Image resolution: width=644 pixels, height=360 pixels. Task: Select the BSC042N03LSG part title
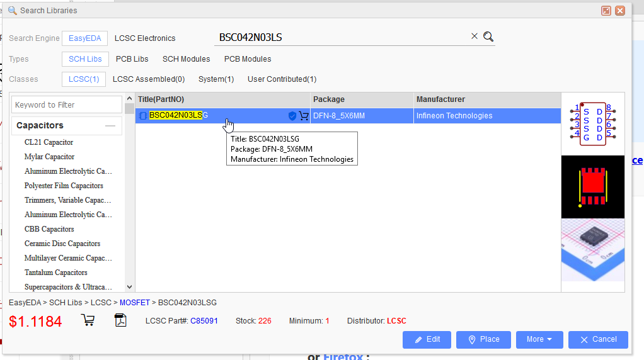[179, 115]
